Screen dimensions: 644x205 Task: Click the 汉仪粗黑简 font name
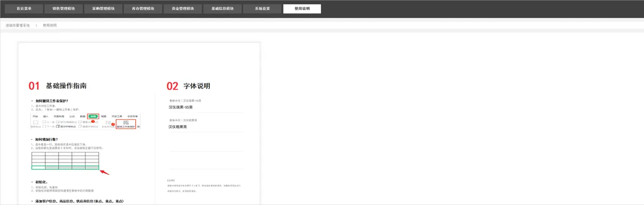[178, 127]
